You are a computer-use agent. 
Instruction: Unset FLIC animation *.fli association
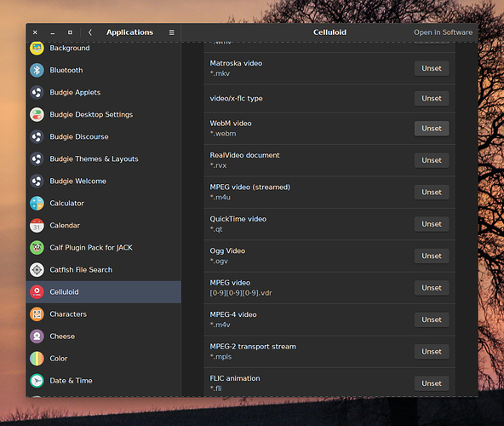pos(432,383)
